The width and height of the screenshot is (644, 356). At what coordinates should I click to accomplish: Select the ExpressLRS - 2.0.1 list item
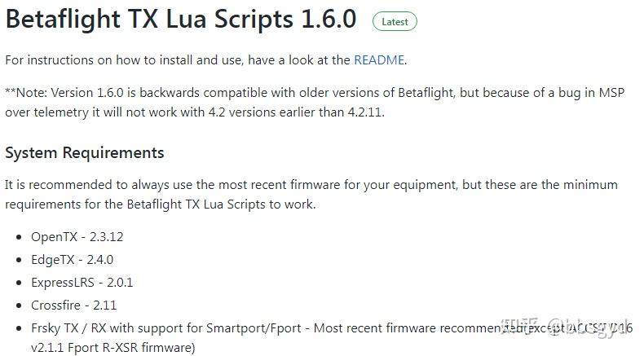[x=82, y=283]
